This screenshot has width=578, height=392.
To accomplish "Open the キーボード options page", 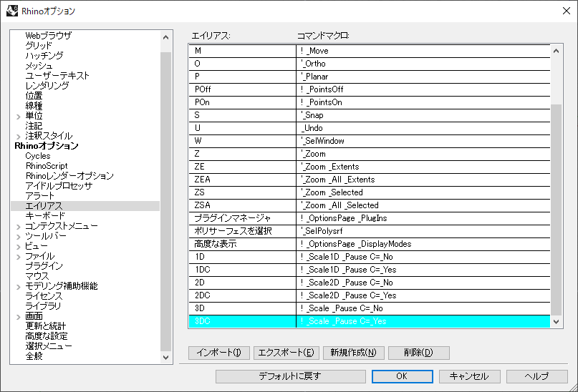I will pyautogui.click(x=45, y=216).
